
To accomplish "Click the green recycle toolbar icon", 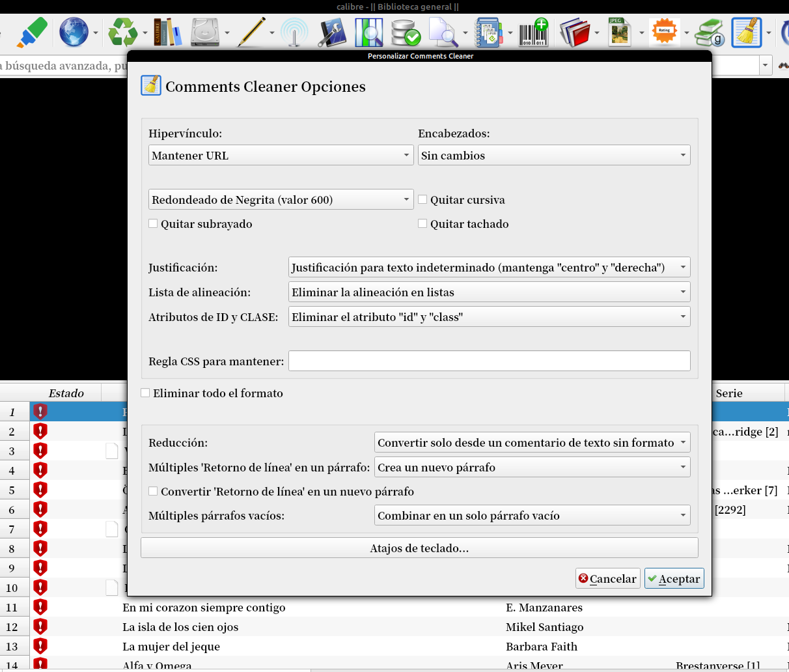I will point(122,32).
